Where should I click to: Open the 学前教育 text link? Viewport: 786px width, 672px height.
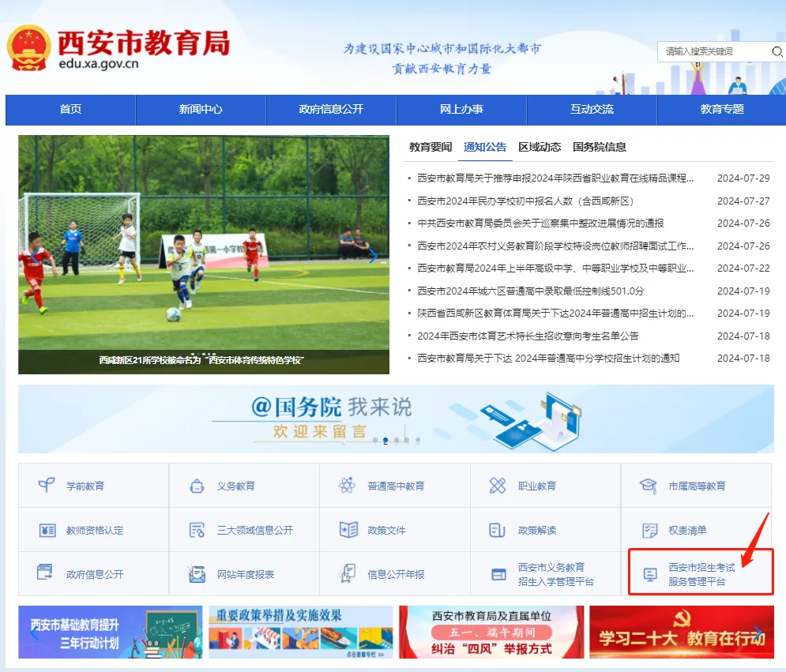(85, 486)
